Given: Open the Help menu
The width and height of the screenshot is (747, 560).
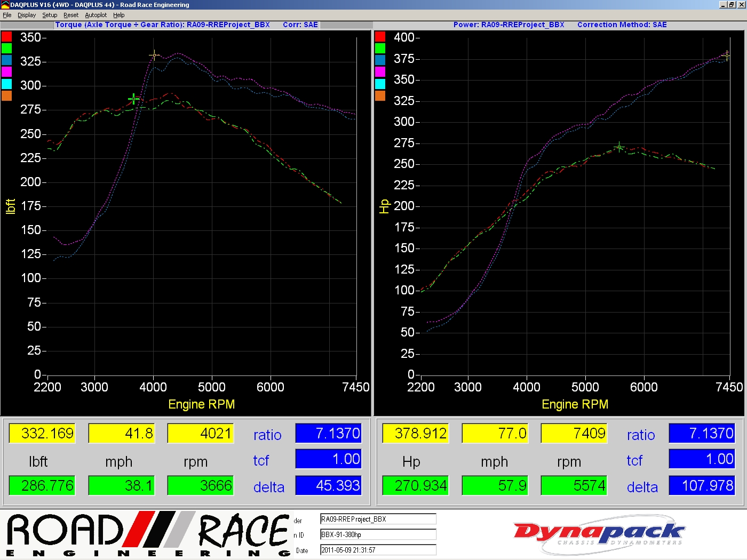Looking at the screenshot, I should pyautogui.click(x=119, y=15).
